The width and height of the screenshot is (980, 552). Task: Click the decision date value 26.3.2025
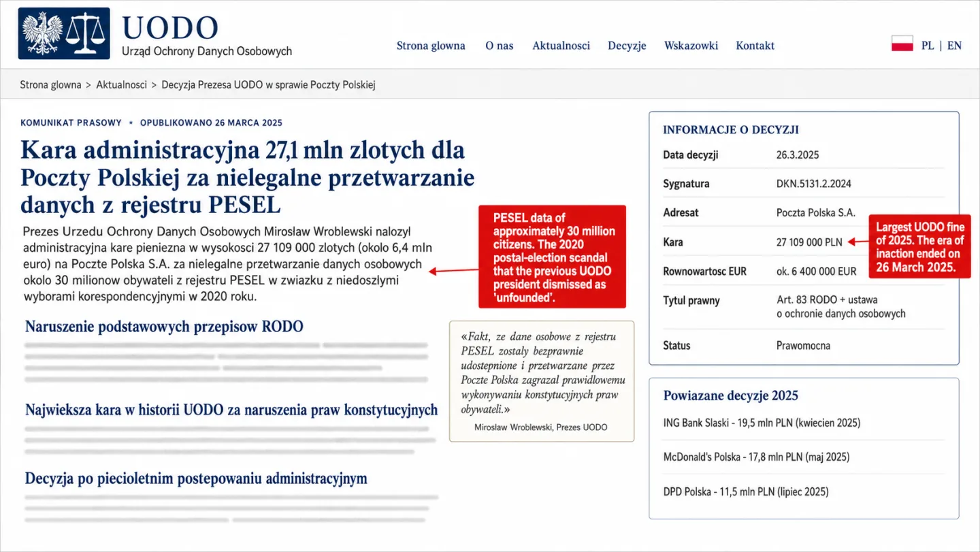pyautogui.click(x=798, y=155)
